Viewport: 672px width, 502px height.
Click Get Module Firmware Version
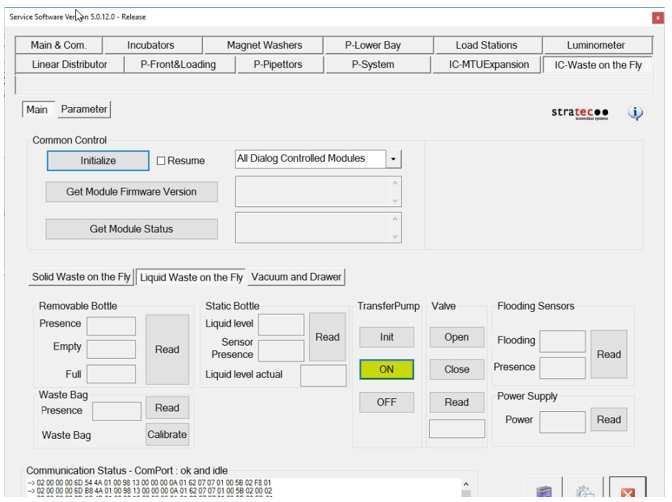131,192
